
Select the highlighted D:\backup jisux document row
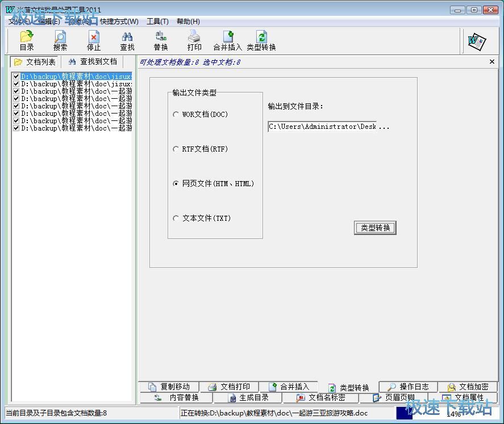[76, 77]
